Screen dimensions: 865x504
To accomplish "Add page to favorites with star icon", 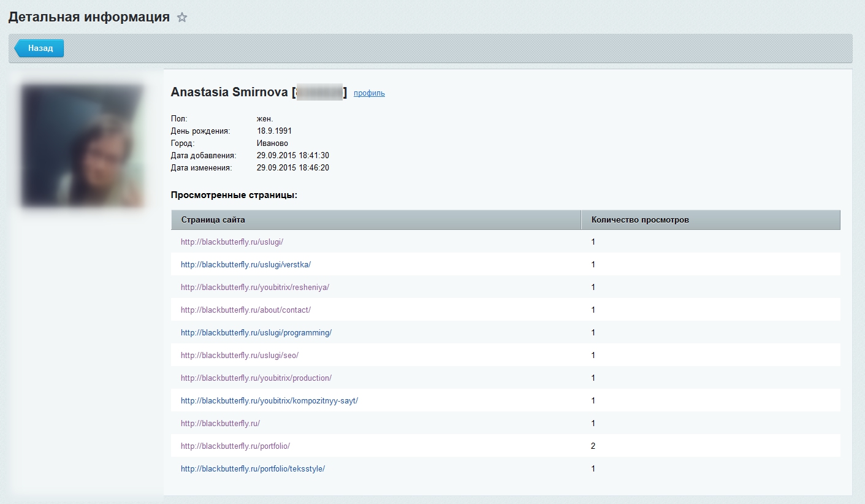I will click(182, 18).
